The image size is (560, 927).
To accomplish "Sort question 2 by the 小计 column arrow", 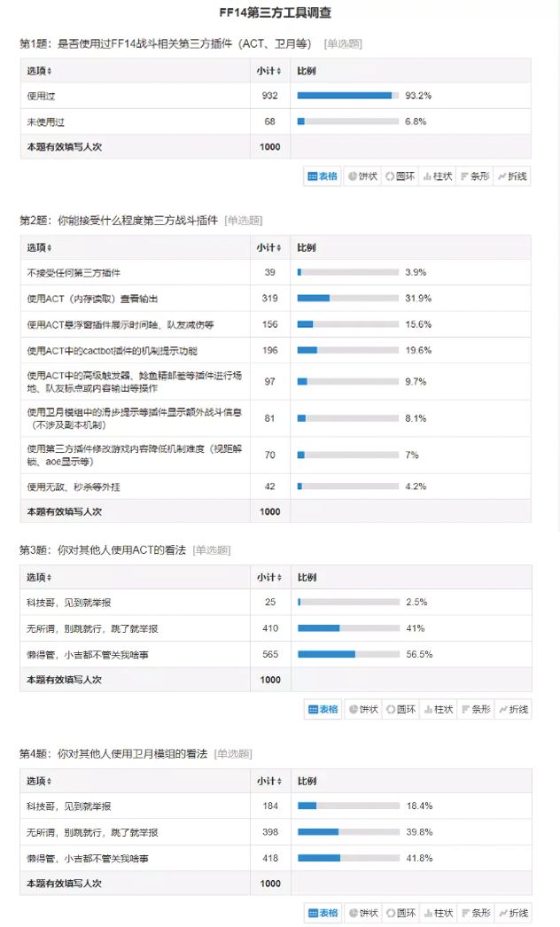I will 279,248.
